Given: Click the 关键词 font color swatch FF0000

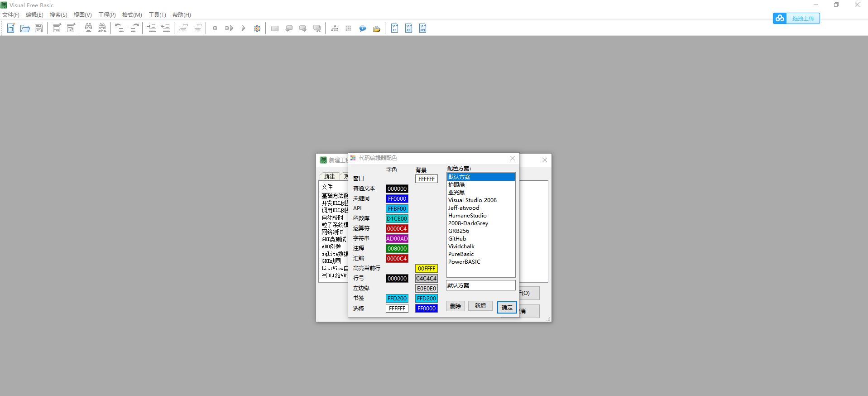Looking at the screenshot, I should (x=397, y=199).
